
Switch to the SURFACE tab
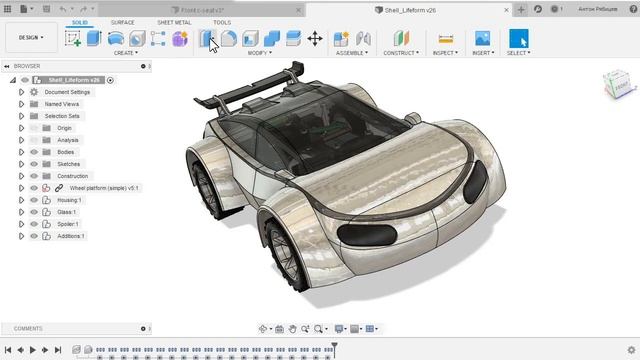(x=122, y=22)
